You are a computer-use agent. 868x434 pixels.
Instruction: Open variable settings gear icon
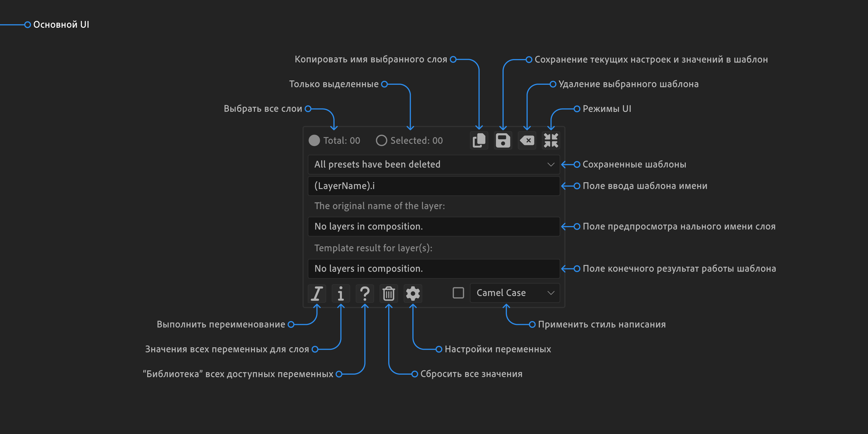[x=413, y=293]
